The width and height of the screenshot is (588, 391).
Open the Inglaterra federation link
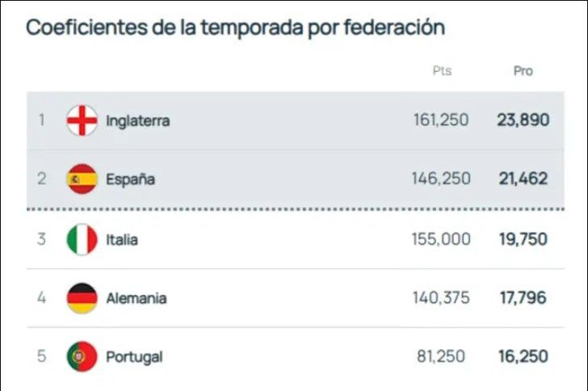[137, 120]
